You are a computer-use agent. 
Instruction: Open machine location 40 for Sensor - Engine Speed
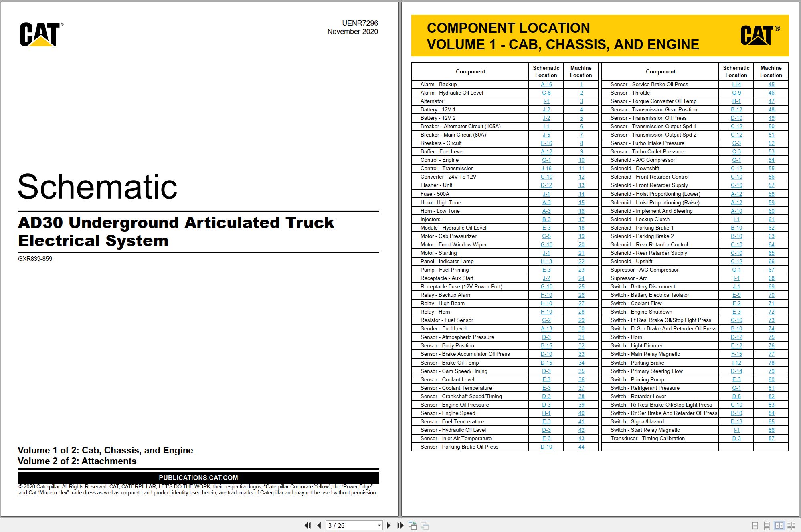pos(581,413)
